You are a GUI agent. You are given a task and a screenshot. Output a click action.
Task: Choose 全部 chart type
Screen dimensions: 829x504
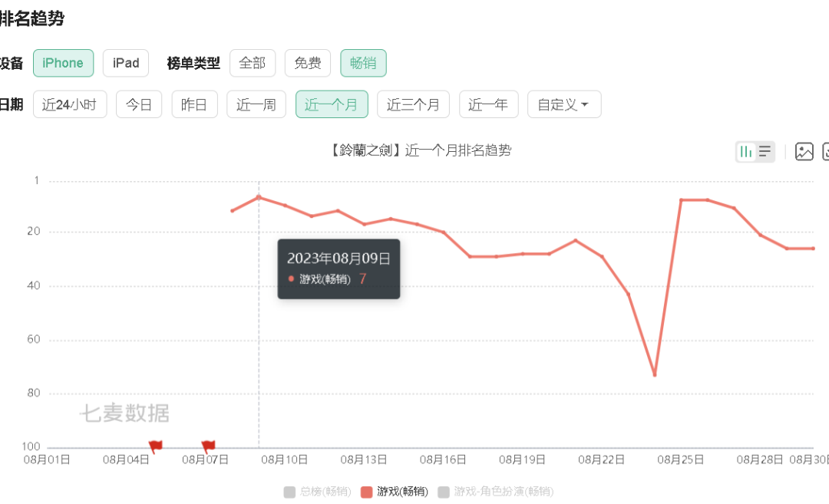click(253, 63)
